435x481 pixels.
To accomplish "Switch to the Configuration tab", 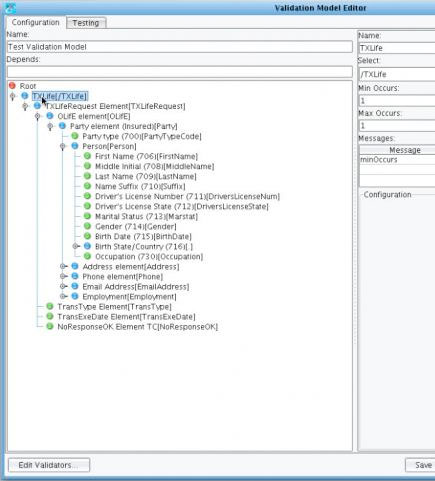I will click(36, 22).
